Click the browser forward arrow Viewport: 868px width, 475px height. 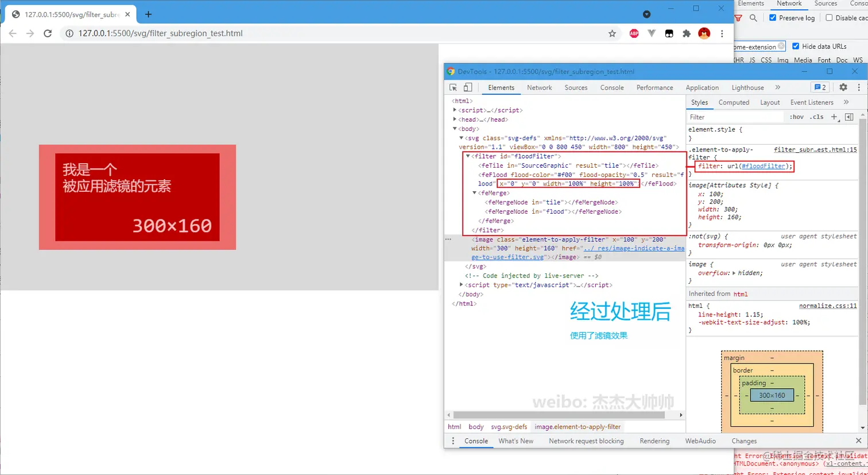click(30, 33)
